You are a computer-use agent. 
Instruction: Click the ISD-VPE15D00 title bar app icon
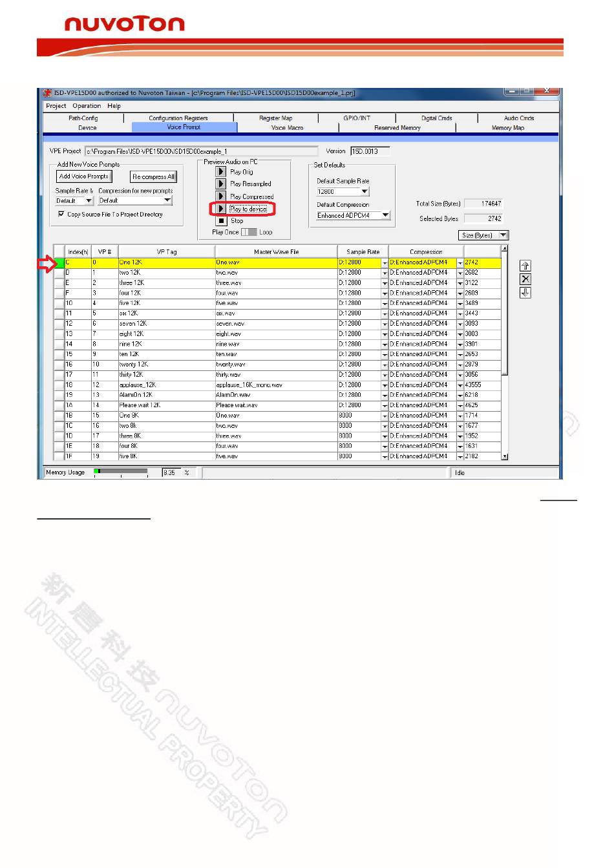[x=47, y=93]
